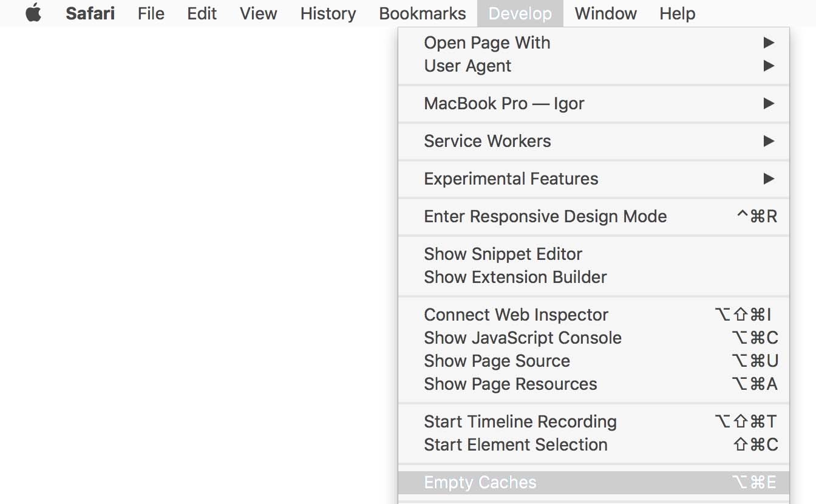816x504 pixels.
Task: Open the Help menu
Action: [678, 13]
